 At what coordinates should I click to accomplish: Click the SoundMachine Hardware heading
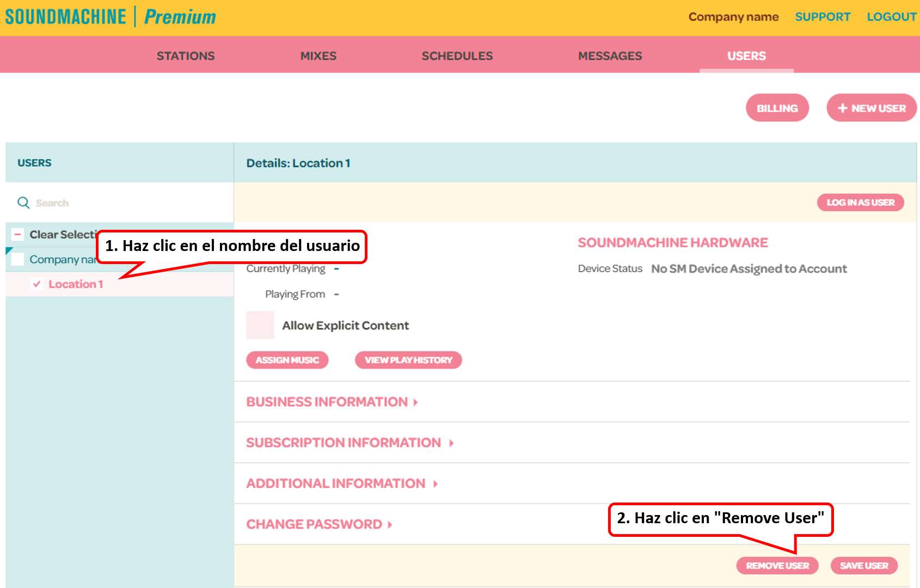673,243
